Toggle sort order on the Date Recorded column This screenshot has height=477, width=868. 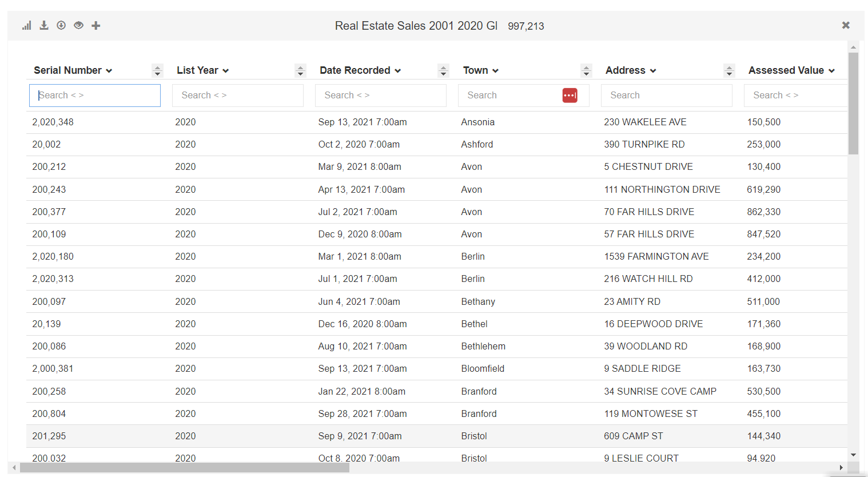point(443,70)
